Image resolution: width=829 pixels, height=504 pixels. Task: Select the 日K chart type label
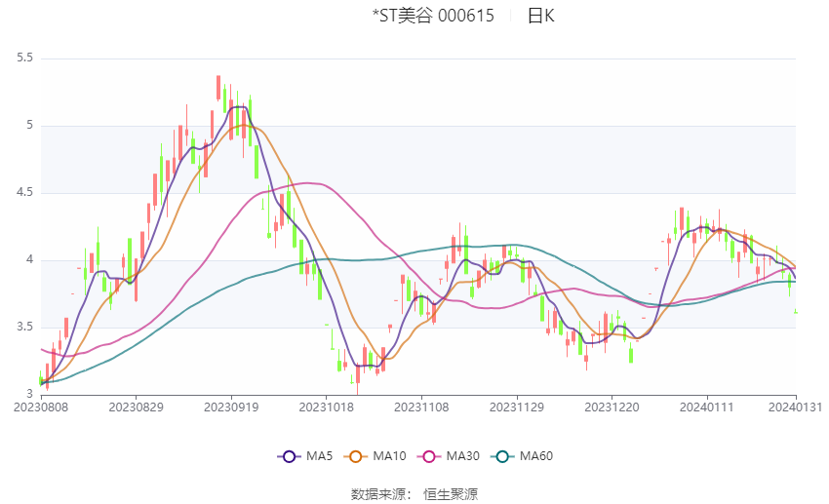point(541,16)
